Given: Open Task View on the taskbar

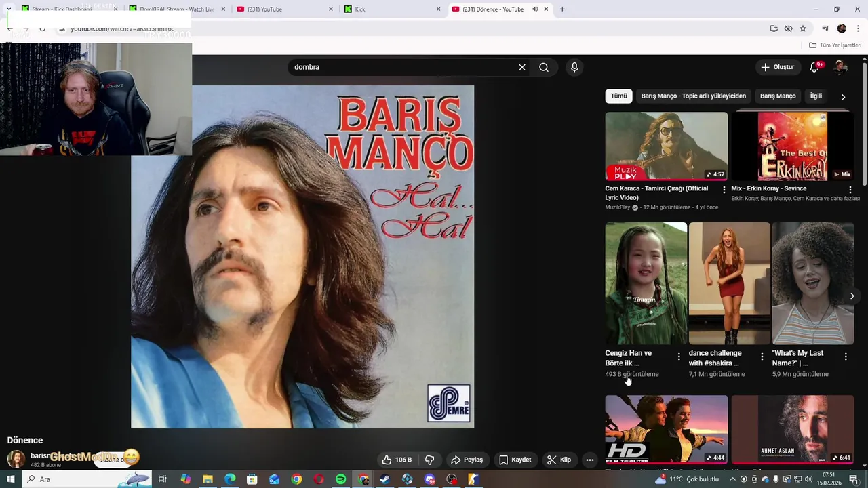Looking at the screenshot, I should (x=163, y=479).
